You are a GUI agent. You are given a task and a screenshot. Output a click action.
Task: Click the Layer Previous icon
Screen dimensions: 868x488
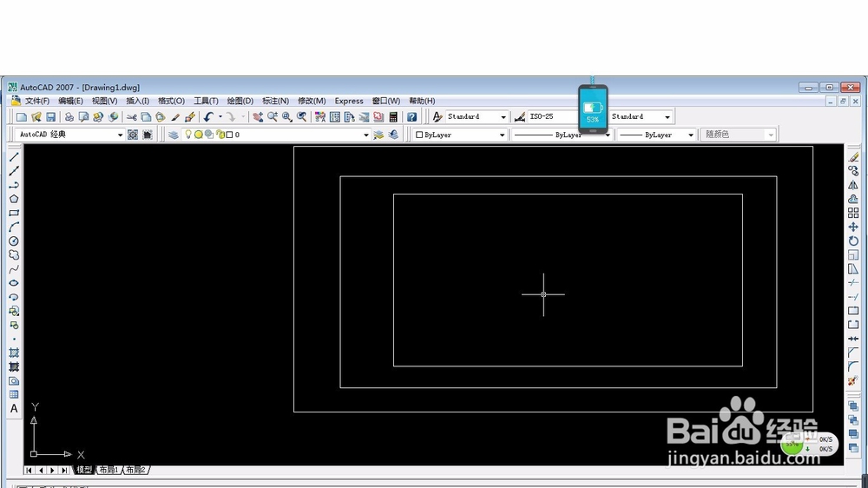click(393, 135)
